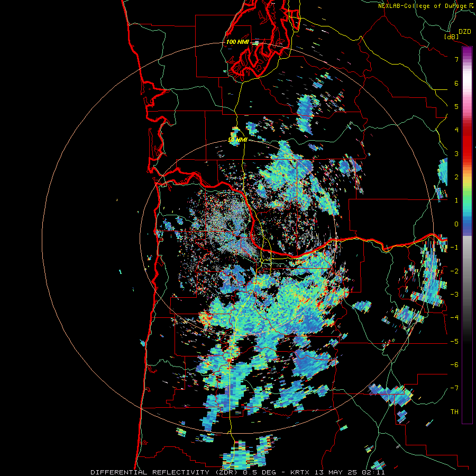Click the 100 NMI range ring label
Viewport: 476px width, 476px height.
(237, 42)
